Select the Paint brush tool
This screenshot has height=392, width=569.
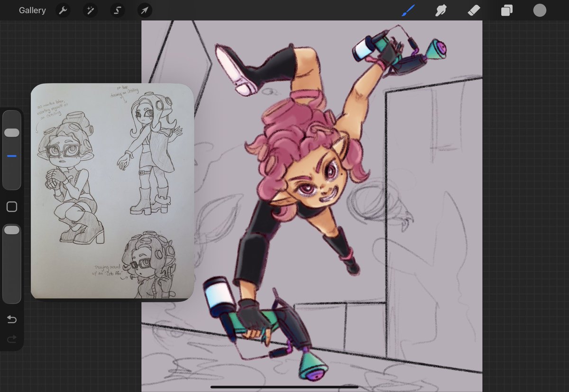[408, 10]
